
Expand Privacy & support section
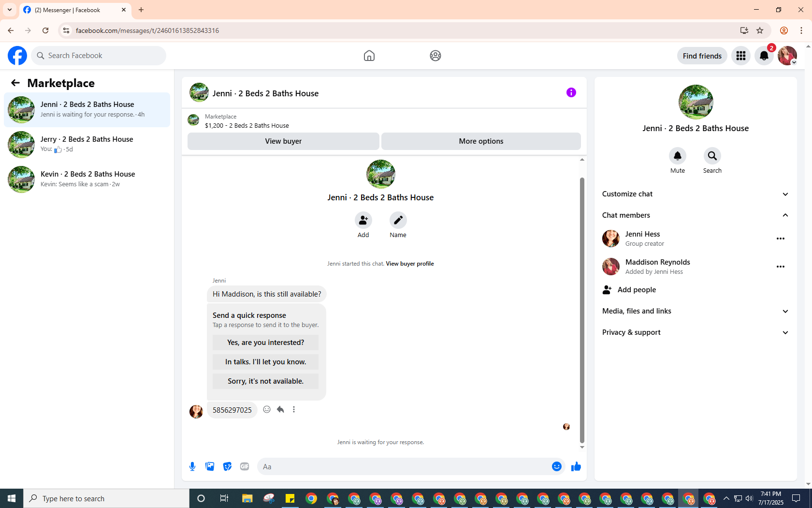click(696, 332)
